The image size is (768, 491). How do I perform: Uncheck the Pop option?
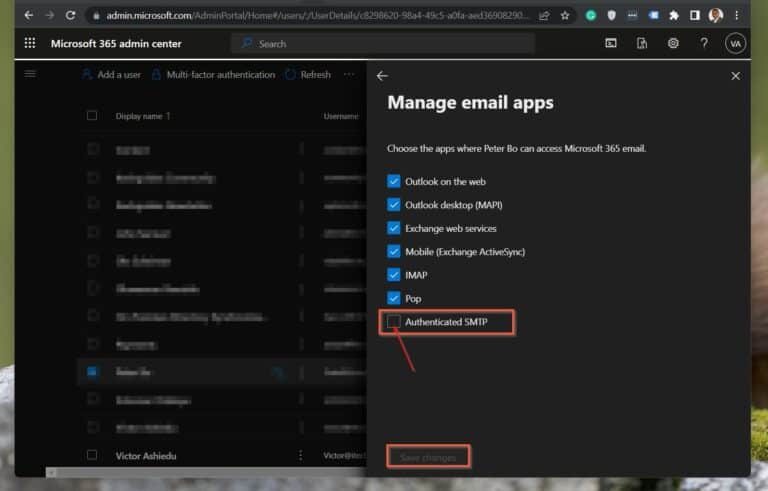click(x=393, y=298)
